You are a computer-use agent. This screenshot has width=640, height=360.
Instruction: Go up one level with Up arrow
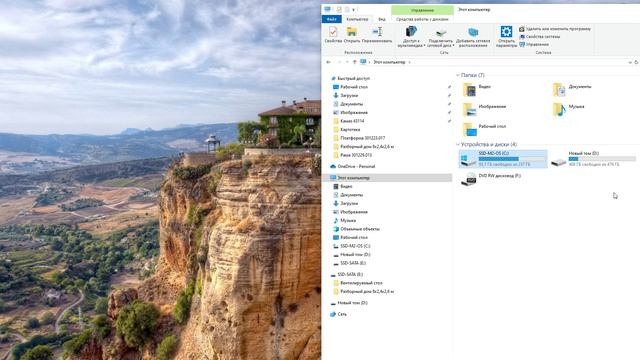pos(354,62)
